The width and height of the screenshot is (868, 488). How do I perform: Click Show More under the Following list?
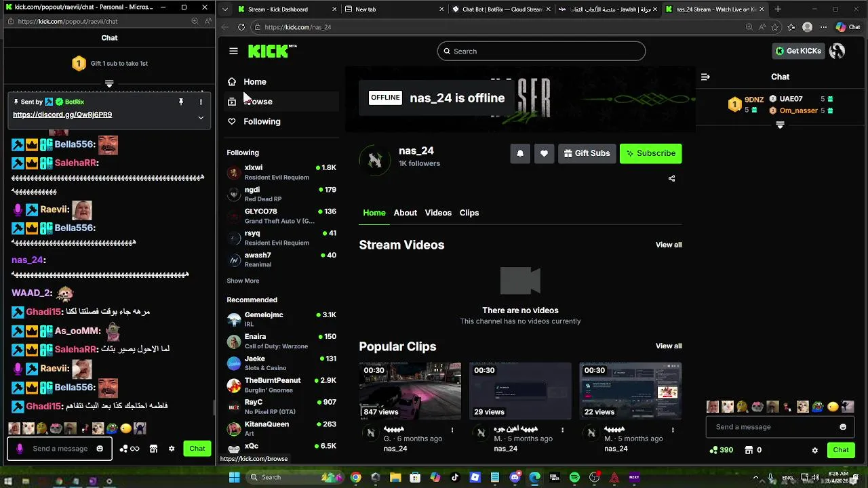pos(243,281)
